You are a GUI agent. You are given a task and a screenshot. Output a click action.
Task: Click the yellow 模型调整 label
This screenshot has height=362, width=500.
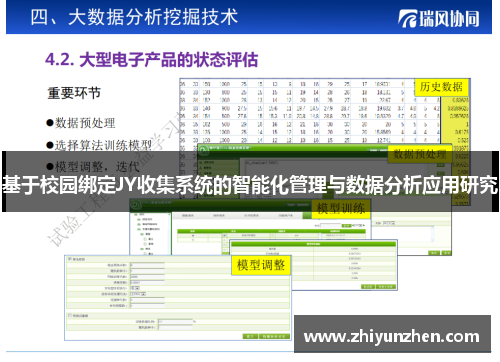(261, 265)
